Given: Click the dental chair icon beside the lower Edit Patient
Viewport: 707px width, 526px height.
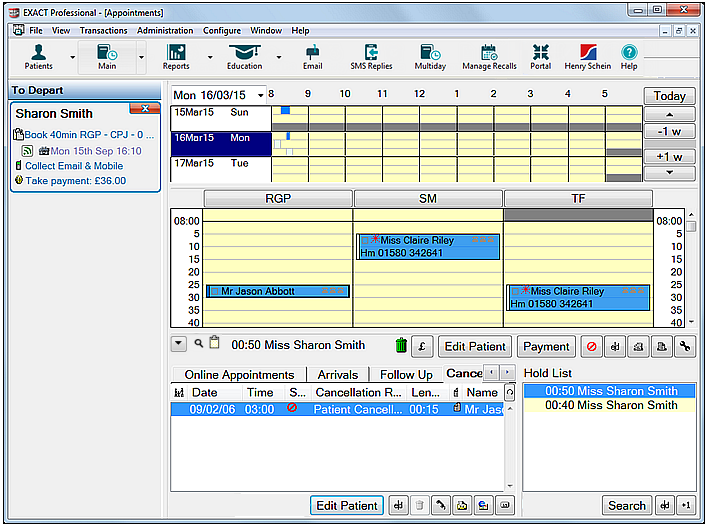Looking at the screenshot, I should 398,505.
